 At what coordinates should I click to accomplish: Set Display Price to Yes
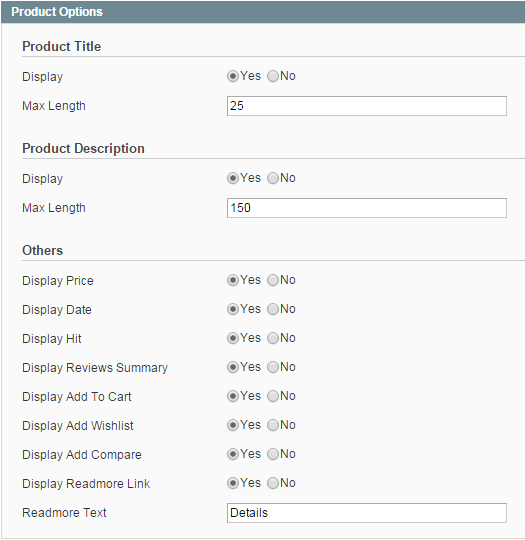pyautogui.click(x=233, y=280)
